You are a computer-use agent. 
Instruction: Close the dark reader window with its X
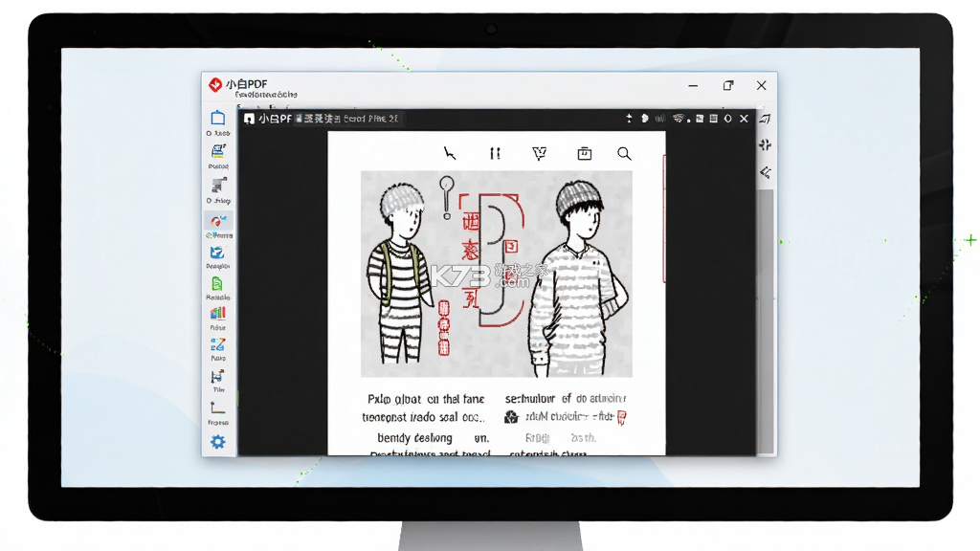click(744, 119)
